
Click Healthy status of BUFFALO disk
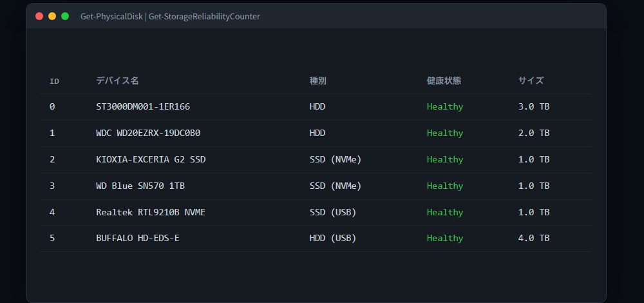point(445,238)
